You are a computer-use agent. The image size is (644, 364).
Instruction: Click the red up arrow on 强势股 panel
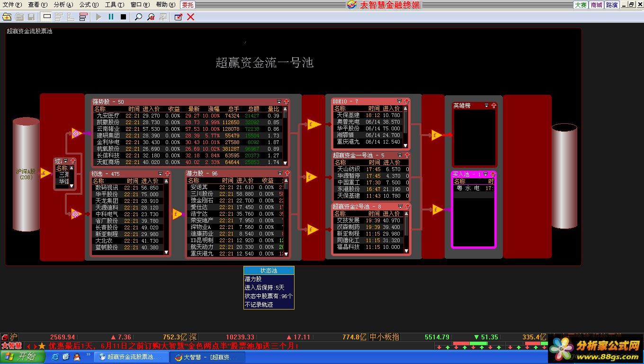click(x=286, y=101)
